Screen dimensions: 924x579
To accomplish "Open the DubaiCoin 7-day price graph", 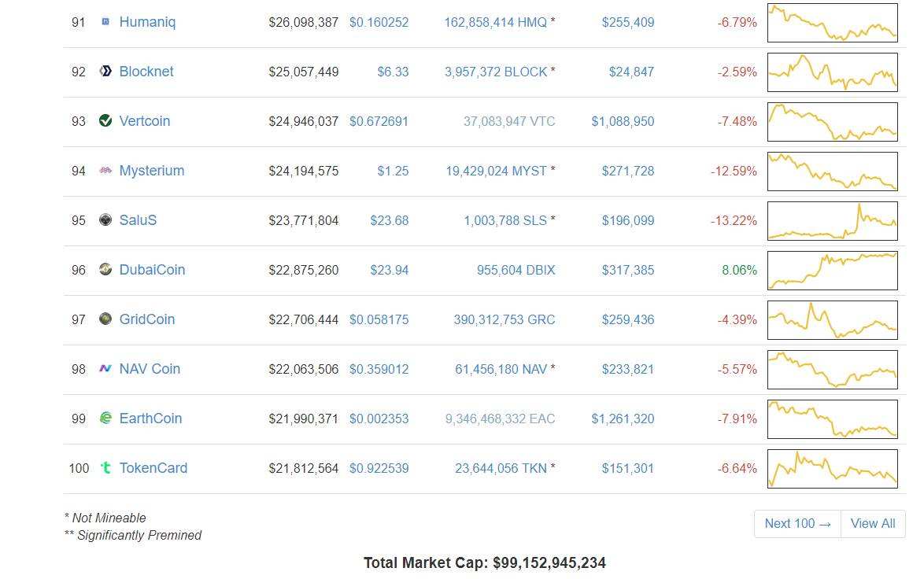I will click(x=833, y=271).
